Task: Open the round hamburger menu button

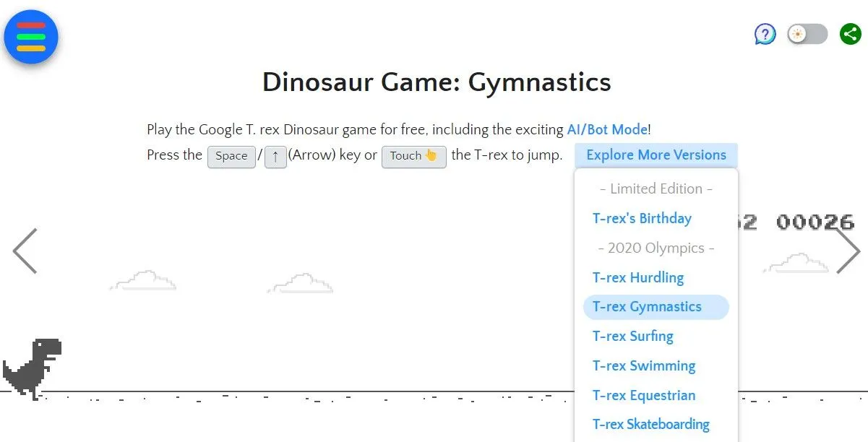Action: click(31, 37)
